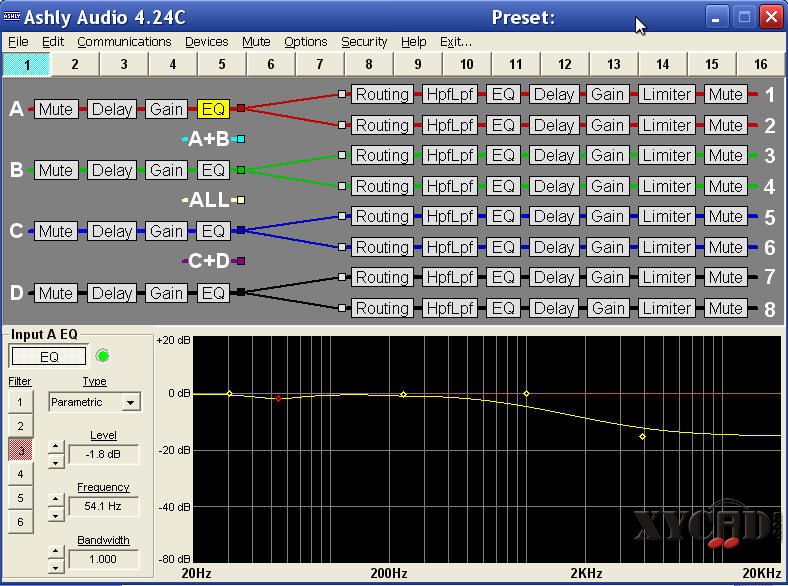Switch to device tab 16
Image resolution: width=788 pixels, height=586 pixels.
(x=760, y=64)
